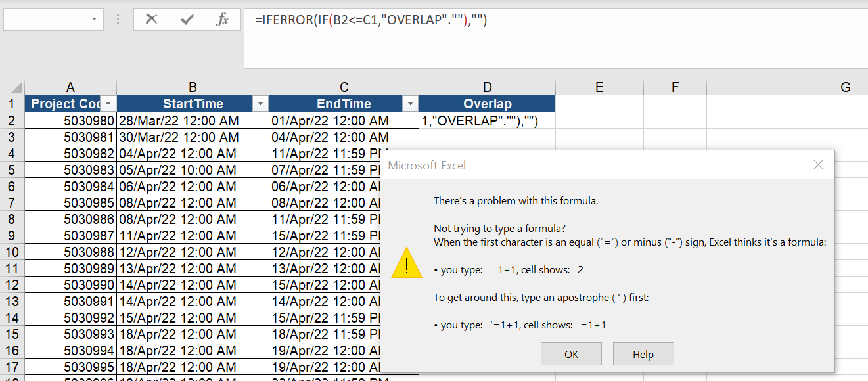Open the EndTime filter dropdown
This screenshot has width=868, height=381.
point(411,104)
